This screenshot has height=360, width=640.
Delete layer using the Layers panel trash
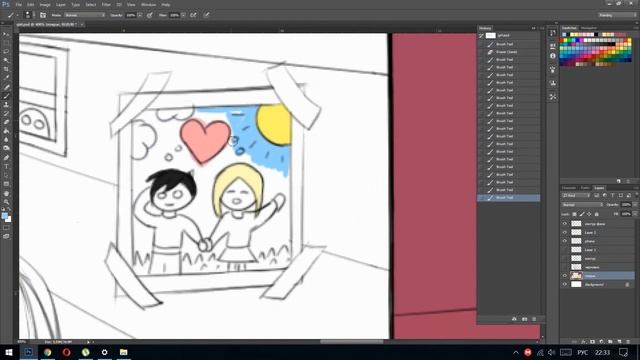click(x=628, y=341)
